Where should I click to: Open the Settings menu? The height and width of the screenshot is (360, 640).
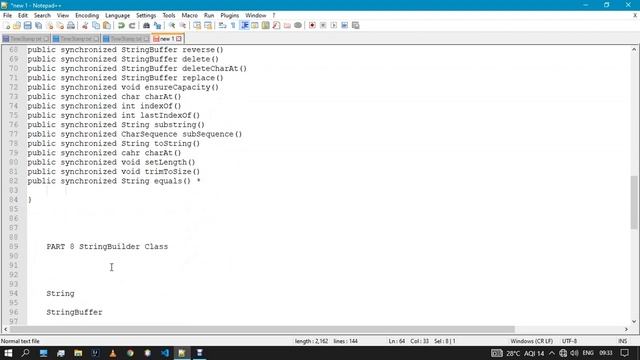coord(146,16)
